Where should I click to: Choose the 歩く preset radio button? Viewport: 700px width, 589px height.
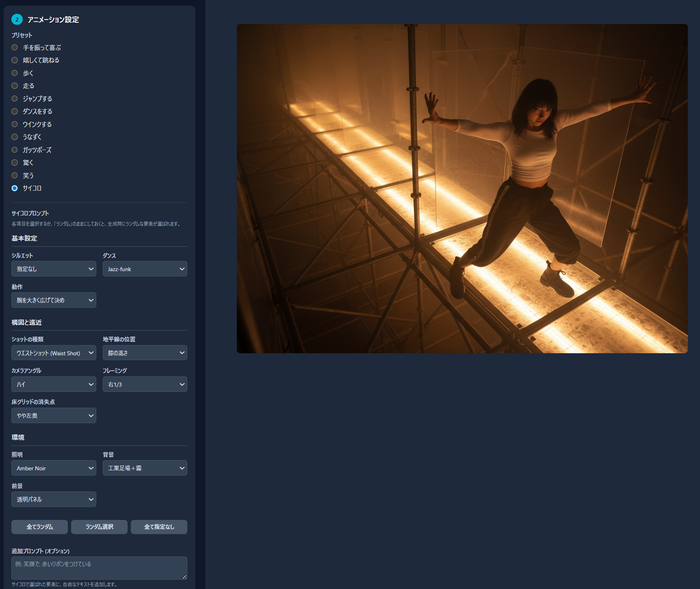(15, 73)
